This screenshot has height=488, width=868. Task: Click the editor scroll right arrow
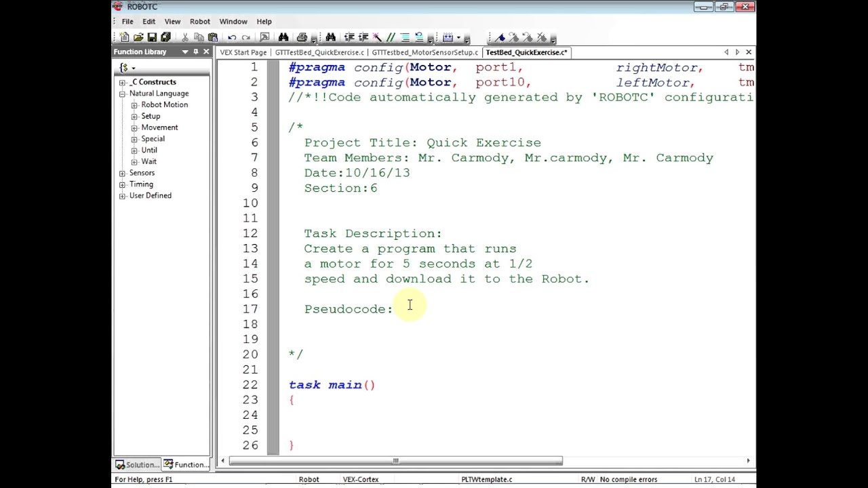click(748, 461)
